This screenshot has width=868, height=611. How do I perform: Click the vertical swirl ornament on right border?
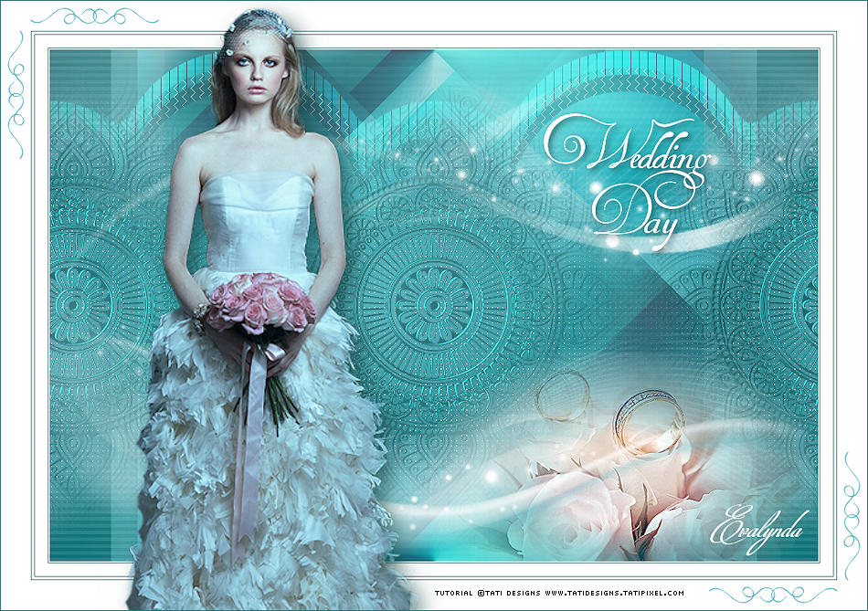point(852,502)
